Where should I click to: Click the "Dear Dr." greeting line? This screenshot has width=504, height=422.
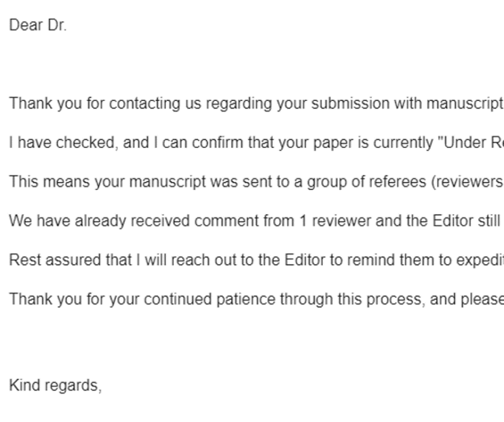point(38,25)
